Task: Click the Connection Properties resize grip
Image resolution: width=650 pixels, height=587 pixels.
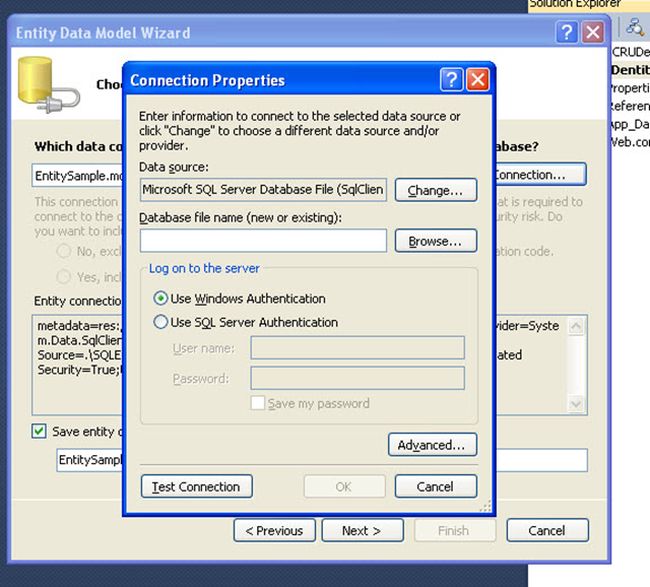Action: click(x=485, y=507)
